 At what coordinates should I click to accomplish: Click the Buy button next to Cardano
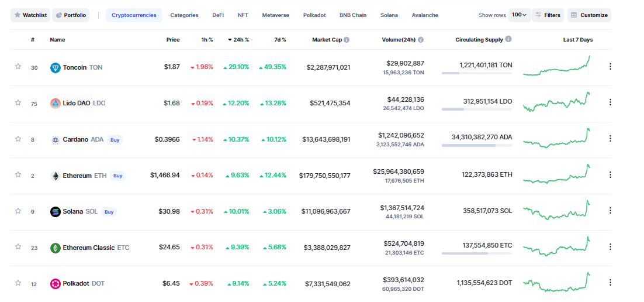115,139
